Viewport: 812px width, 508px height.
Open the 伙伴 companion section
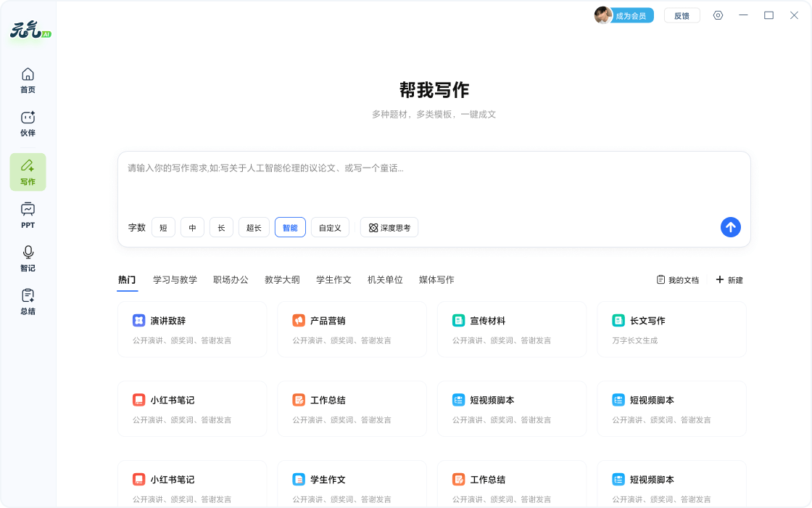coord(28,124)
